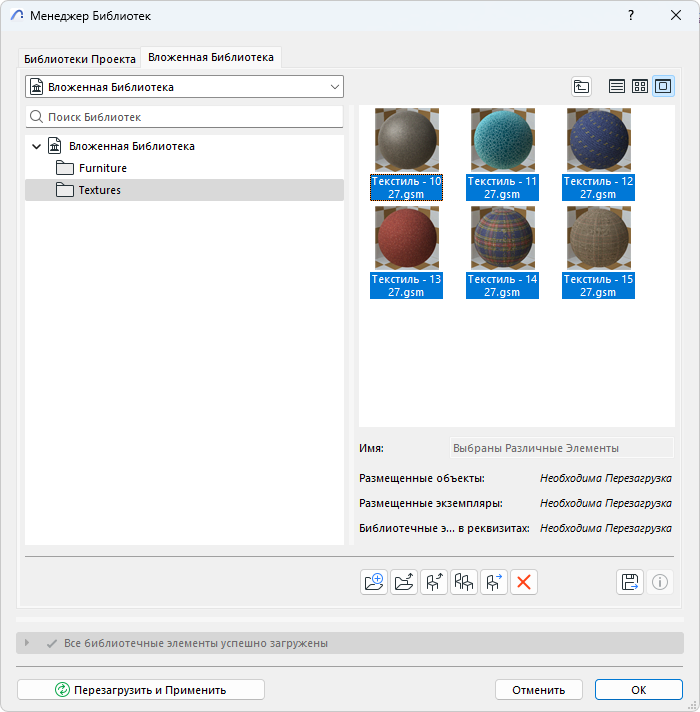Image resolution: width=700 pixels, height=712 pixels.
Task: Click the save/export library icon with floppy disk
Action: click(x=630, y=582)
